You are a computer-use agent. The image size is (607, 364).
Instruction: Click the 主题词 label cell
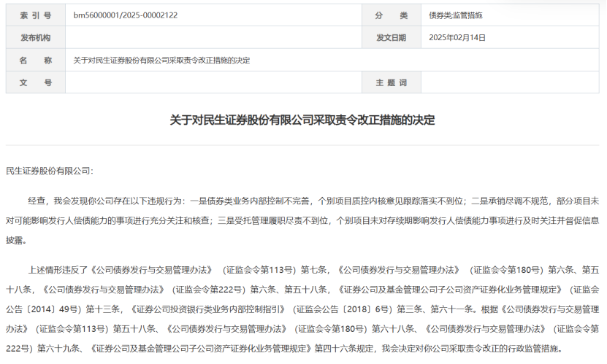point(392,82)
